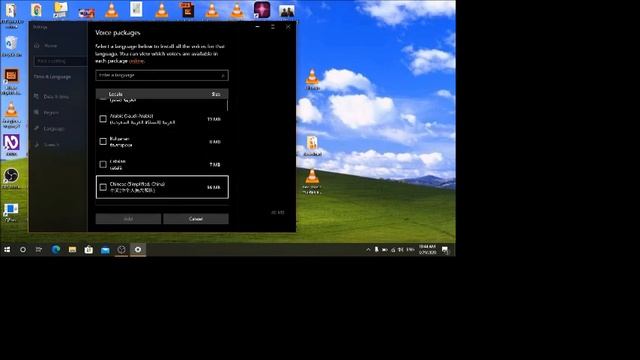
Task: Click the Locale column header
Action: click(116, 94)
